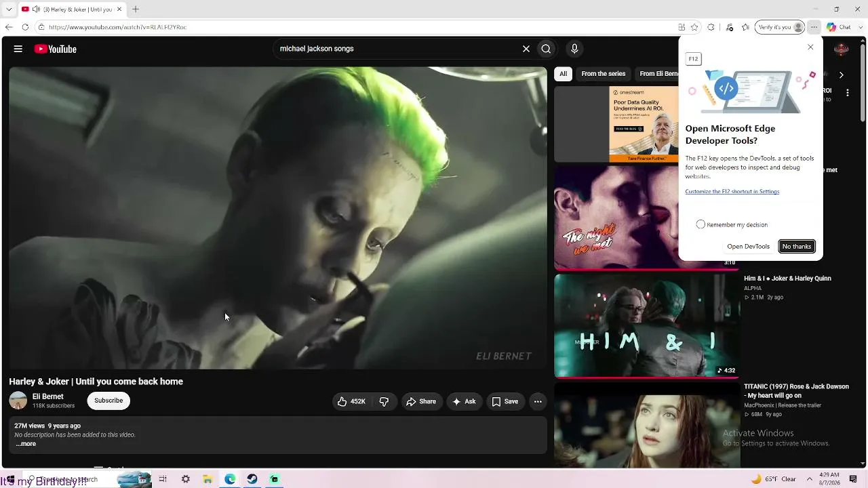868x488 pixels.
Task: Open Edge Settings and more menu
Action: click(x=814, y=27)
